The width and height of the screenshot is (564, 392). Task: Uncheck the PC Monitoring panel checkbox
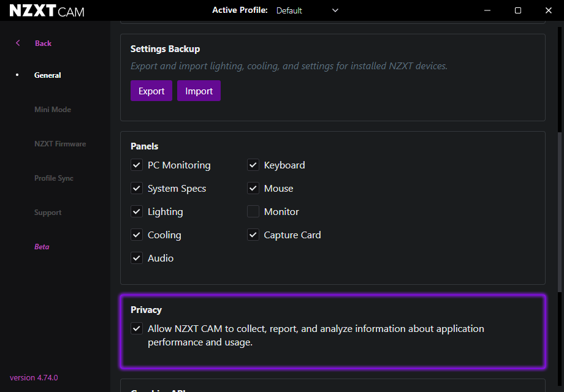tap(137, 165)
